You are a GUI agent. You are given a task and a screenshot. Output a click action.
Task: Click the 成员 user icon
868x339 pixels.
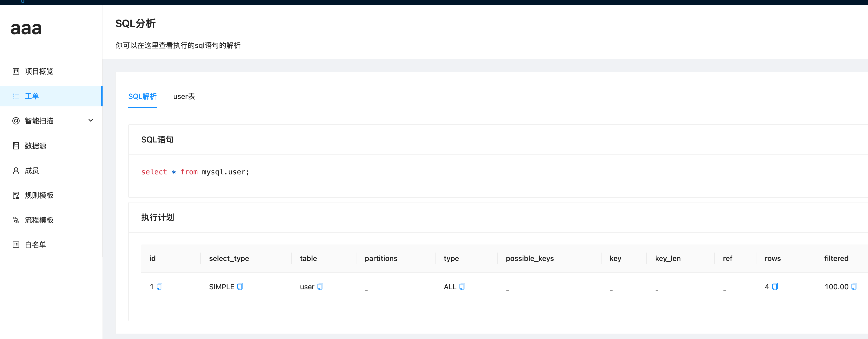(16, 171)
